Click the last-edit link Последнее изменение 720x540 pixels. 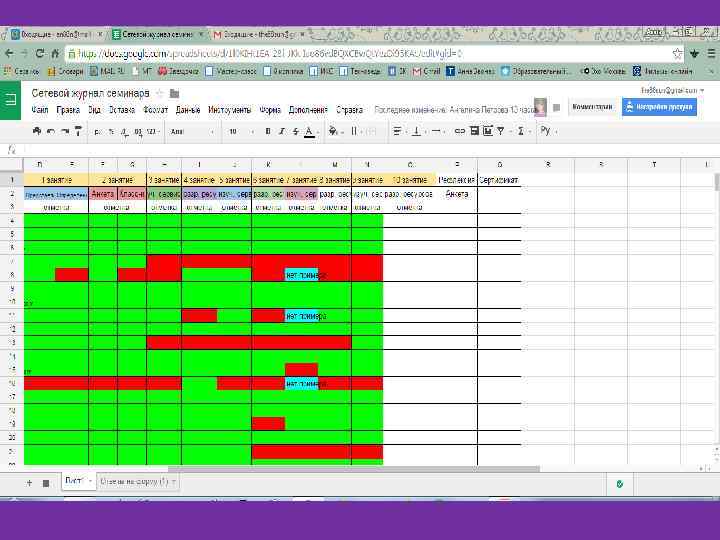(x=455, y=110)
